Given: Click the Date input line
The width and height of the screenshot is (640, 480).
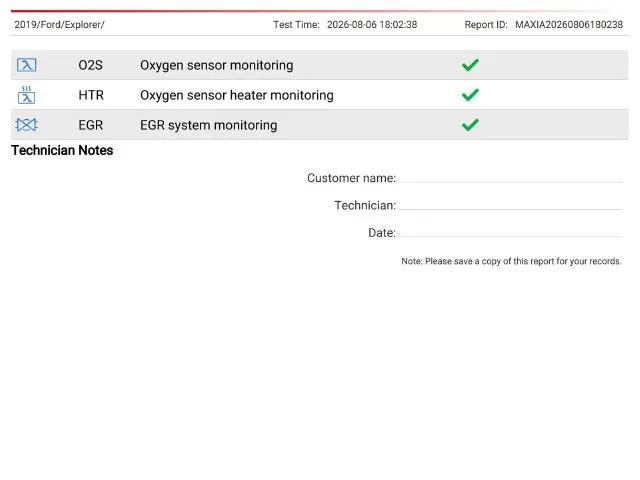Looking at the screenshot, I should pos(511,233).
